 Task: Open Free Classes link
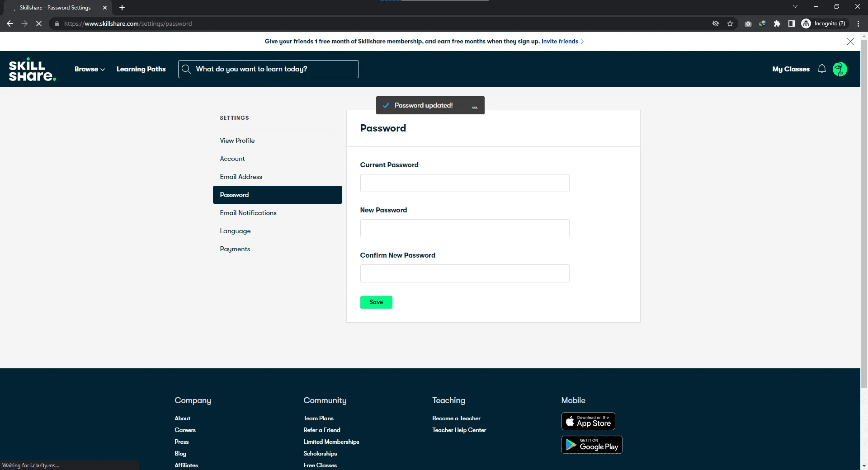click(320, 465)
